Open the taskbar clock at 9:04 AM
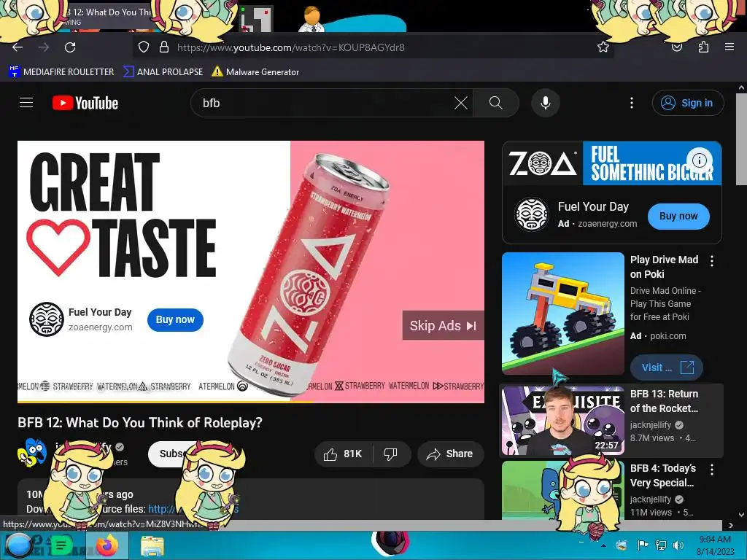Screen dimensions: 747x560 [x=715, y=545]
